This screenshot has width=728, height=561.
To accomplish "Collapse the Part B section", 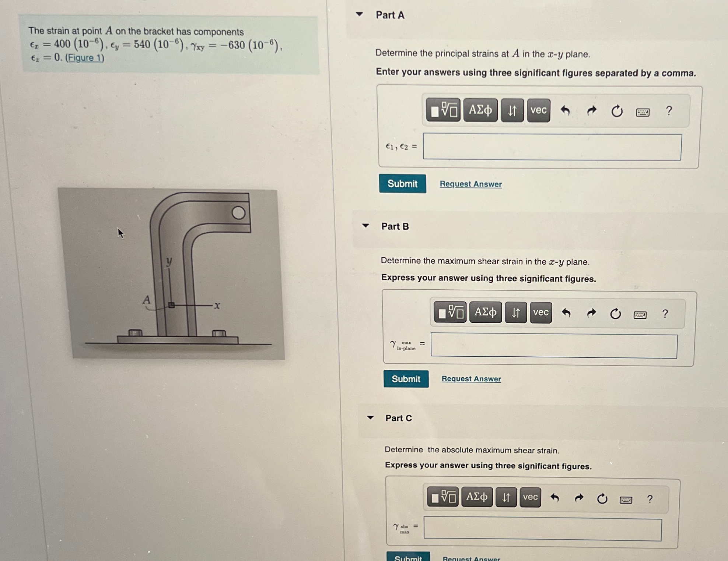I will [x=365, y=226].
